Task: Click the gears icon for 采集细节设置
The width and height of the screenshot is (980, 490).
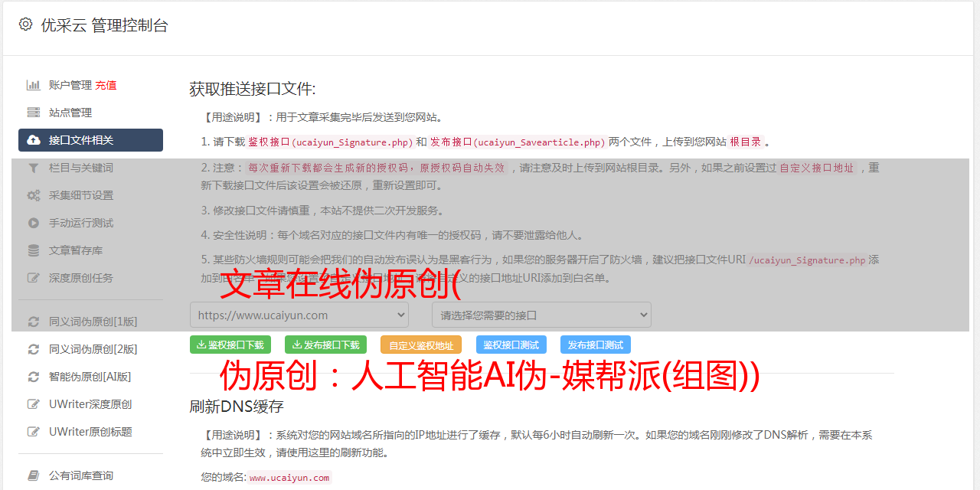Action: point(34,195)
